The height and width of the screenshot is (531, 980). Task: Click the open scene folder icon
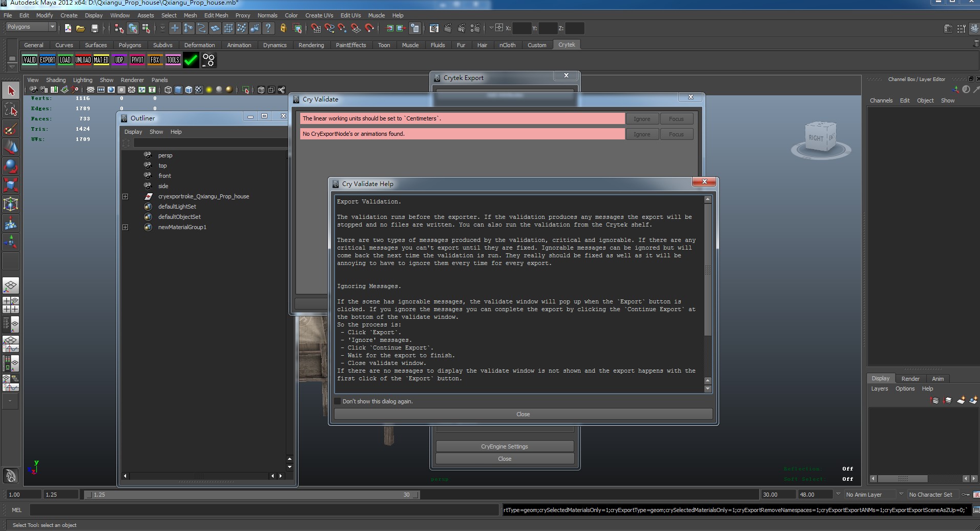(x=80, y=28)
